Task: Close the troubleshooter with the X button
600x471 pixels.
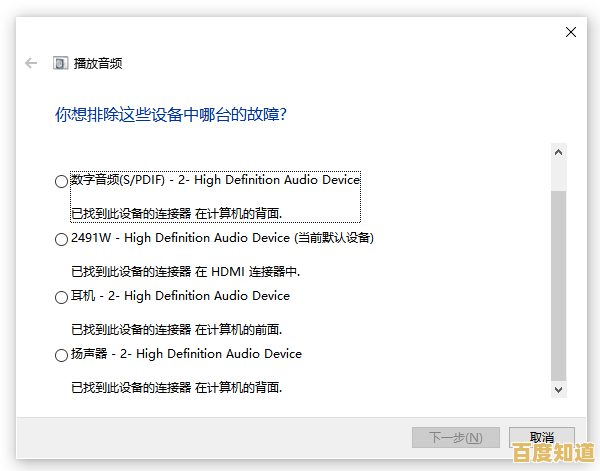Action: (571, 32)
